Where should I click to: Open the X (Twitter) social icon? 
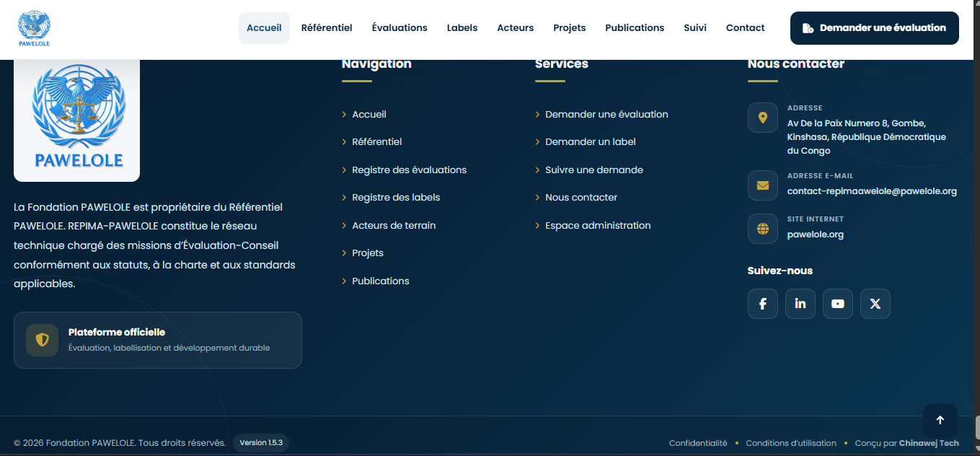875,304
